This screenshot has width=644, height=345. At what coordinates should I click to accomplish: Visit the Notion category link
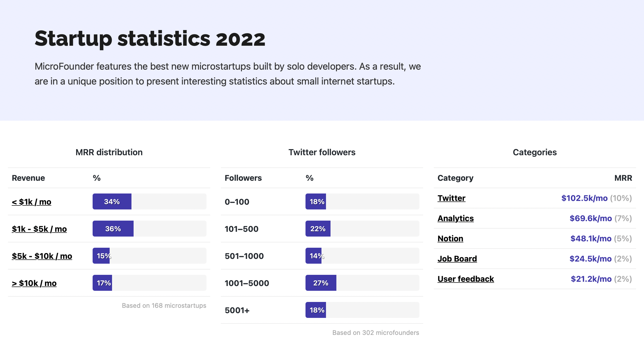[x=450, y=239]
